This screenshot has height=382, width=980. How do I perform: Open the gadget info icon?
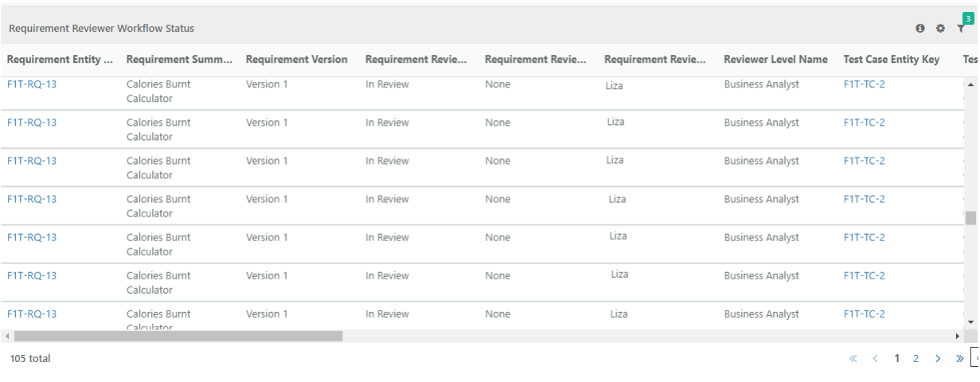coord(920,28)
